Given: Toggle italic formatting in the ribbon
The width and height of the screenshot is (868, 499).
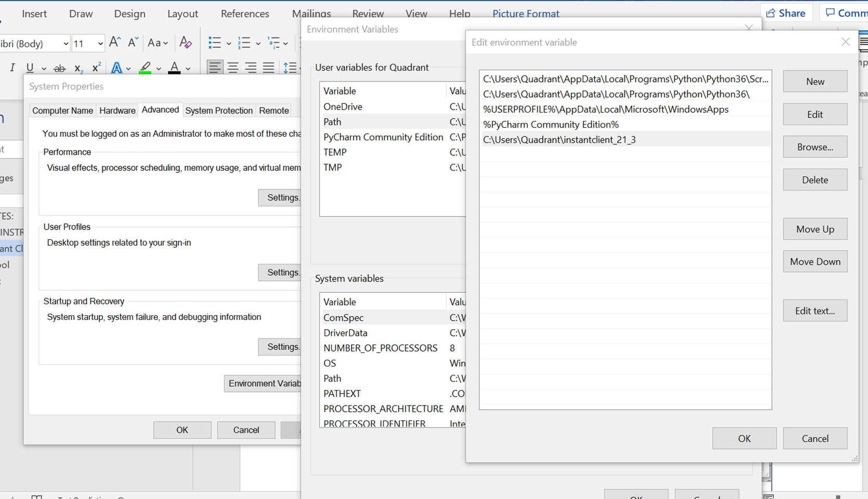Looking at the screenshot, I should tap(12, 68).
